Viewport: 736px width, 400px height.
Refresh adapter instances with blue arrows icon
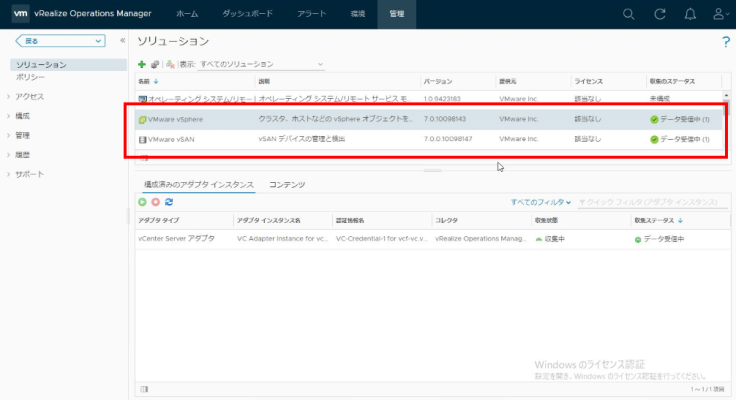pyautogui.click(x=169, y=202)
